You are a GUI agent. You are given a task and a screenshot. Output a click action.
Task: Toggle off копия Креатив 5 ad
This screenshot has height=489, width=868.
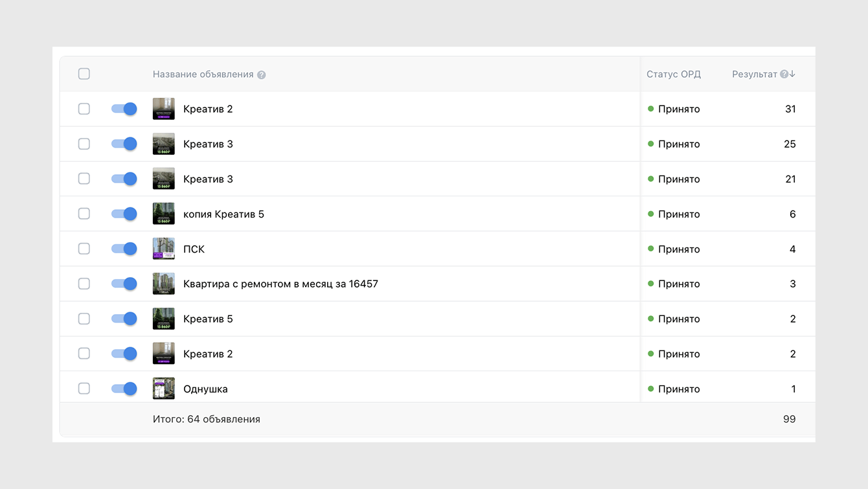[x=124, y=214]
